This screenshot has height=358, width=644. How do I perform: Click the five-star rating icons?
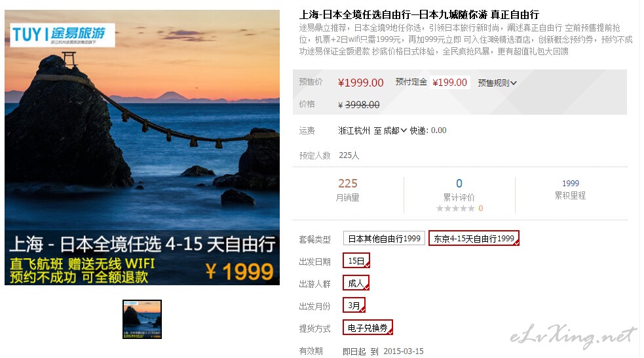click(455, 209)
